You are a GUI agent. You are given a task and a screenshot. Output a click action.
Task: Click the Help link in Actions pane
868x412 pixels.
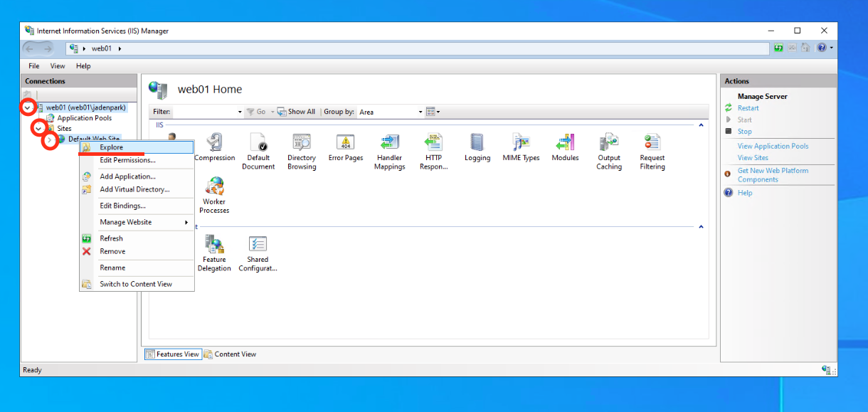[745, 193]
